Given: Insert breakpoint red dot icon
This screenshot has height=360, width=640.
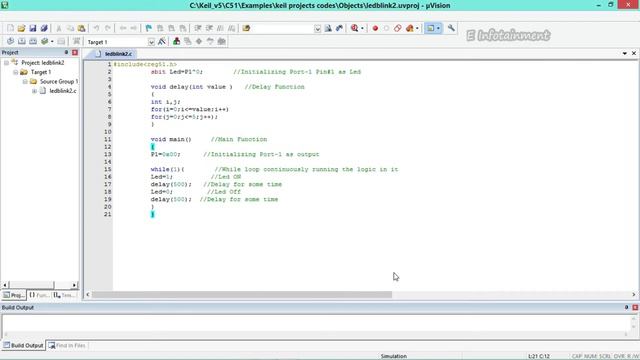Looking at the screenshot, I should tap(375, 28).
